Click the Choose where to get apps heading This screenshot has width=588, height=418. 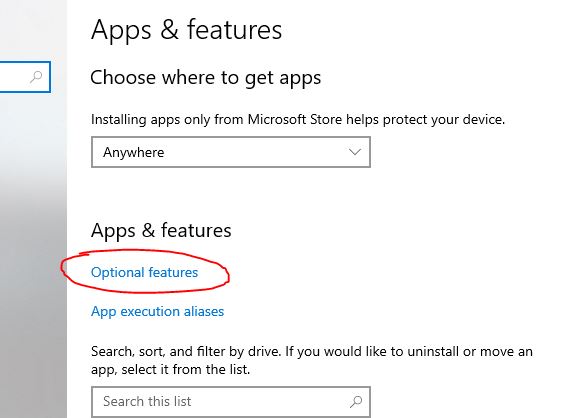point(206,78)
